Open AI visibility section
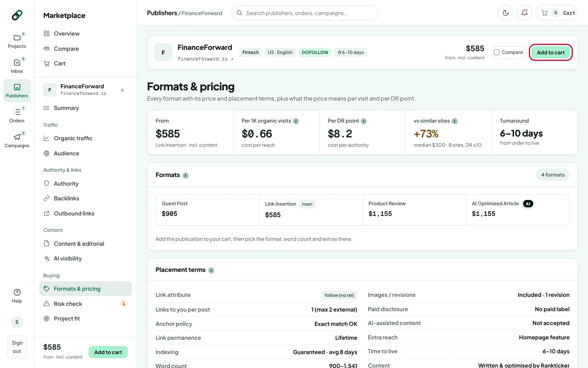 (x=85, y=258)
